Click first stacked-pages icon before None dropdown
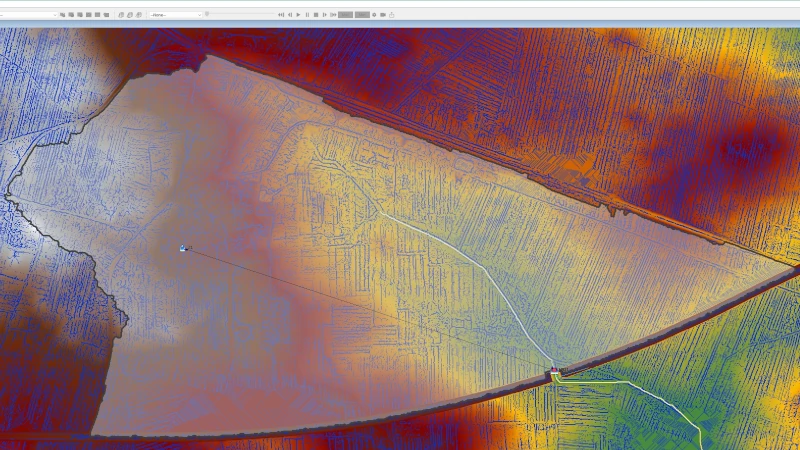Viewport: 800px width, 450px height. click(x=121, y=15)
